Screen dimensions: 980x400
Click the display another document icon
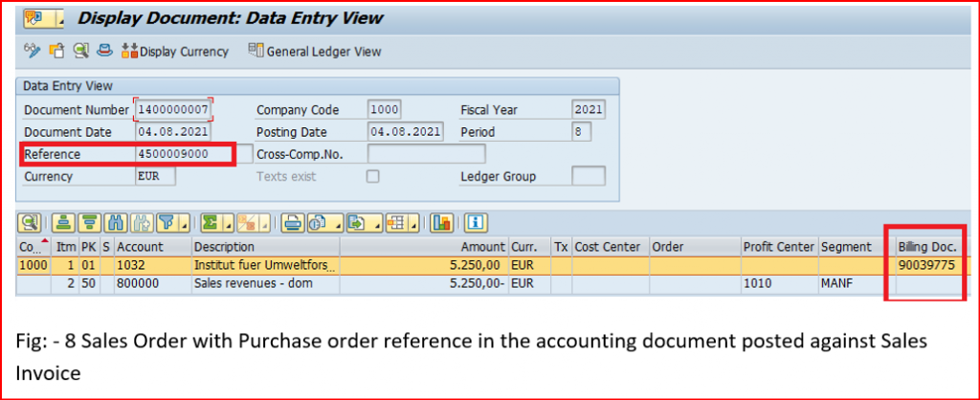pyautogui.click(x=56, y=52)
